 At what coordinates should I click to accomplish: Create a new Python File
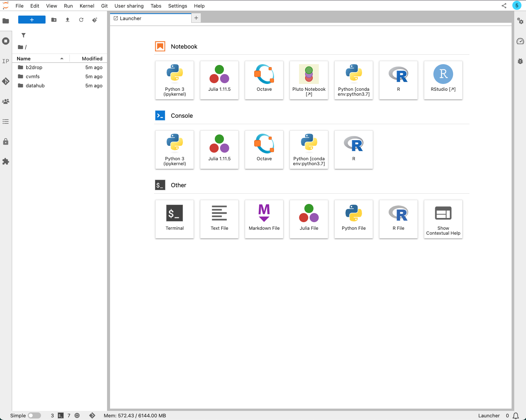tap(354, 219)
